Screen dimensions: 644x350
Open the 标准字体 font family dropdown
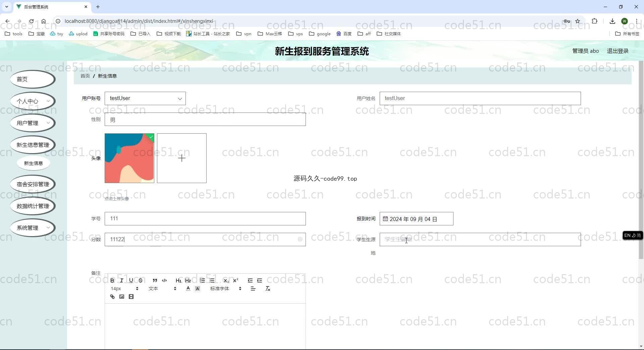[225, 289]
